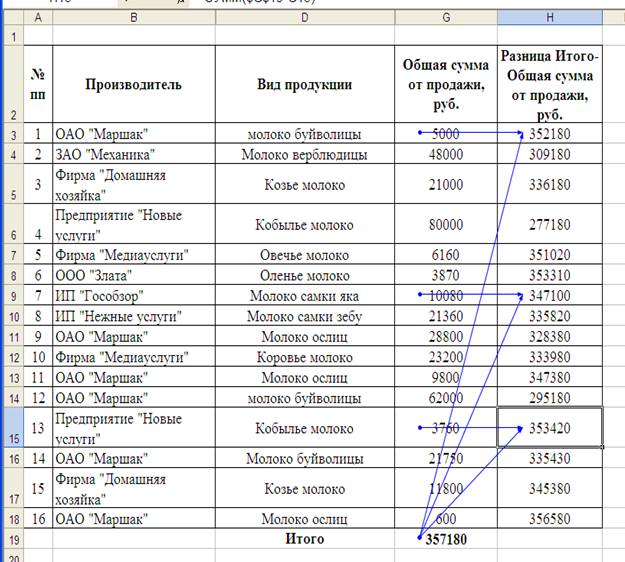Click active cell showing 353420
Image resolution: width=625 pixels, height=562 pixels.
[549, 428]
